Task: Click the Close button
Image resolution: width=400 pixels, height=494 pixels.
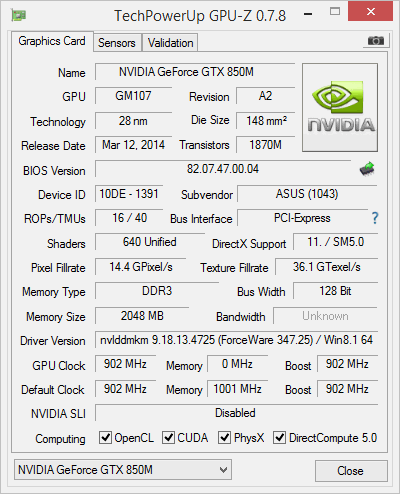Action: 351,471
